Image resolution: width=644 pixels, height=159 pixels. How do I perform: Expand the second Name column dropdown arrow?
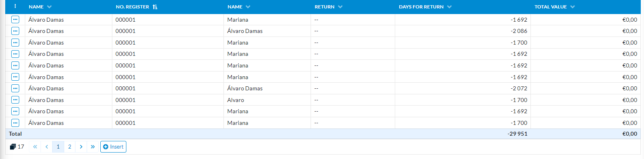248,7
